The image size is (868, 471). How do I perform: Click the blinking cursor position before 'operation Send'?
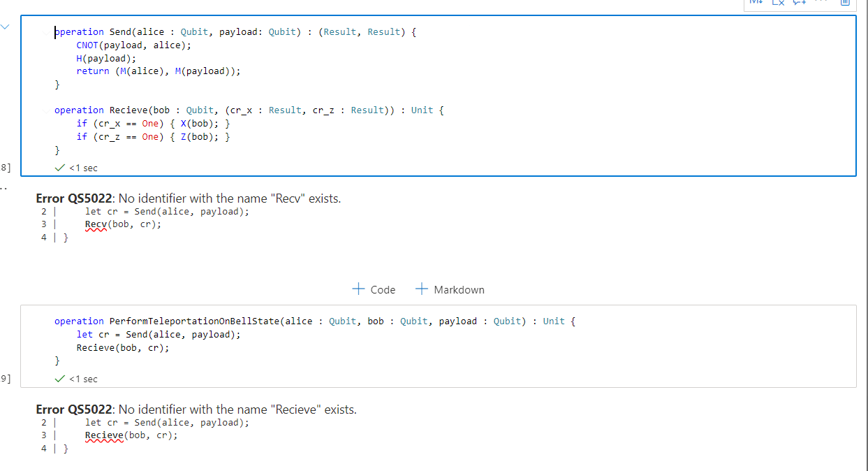(x=56, y=31)
